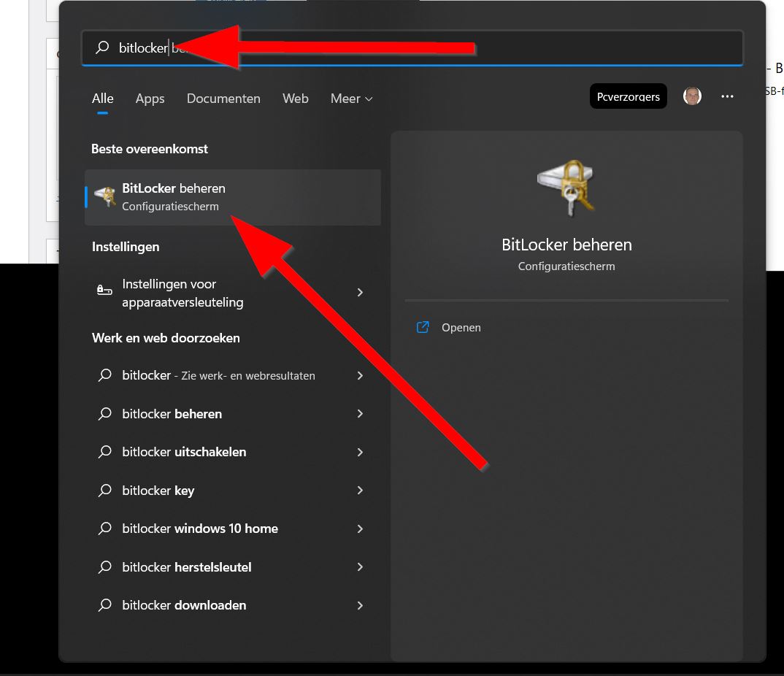Click search icon beside bitlocker uitschakelen
Screen dimensions: 784x676
pos(104,452)
